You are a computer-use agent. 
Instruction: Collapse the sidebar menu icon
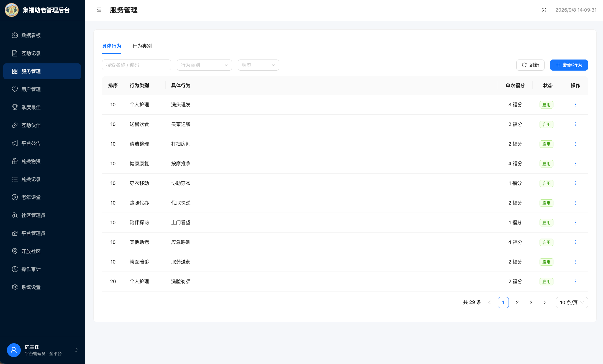coord(99,10)
